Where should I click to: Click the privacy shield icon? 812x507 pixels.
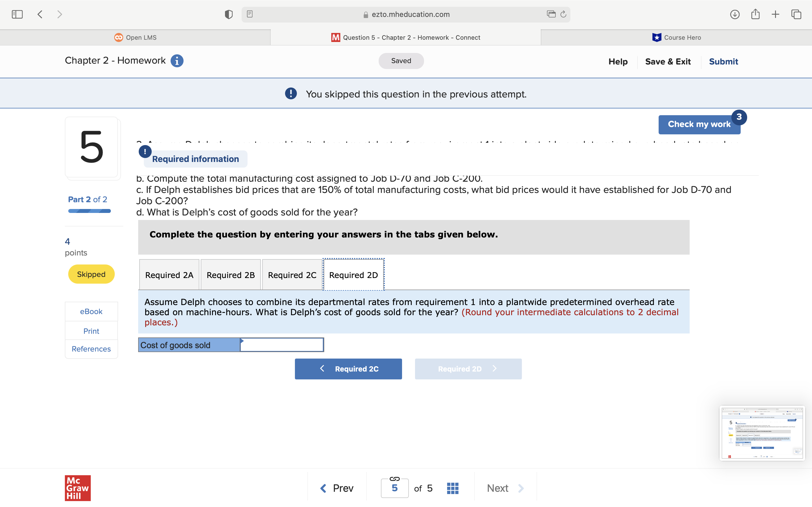click(x=228, y=14)
